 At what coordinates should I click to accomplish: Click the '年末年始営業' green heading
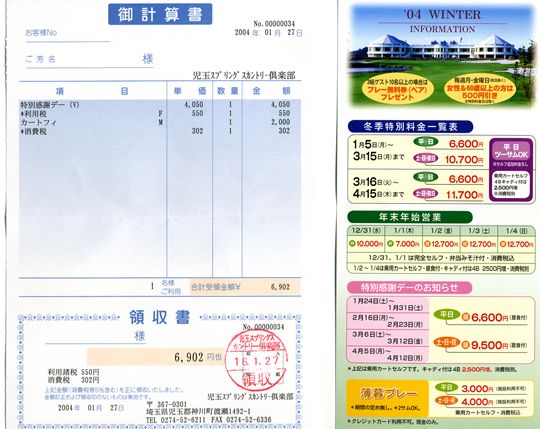tap(410, 217)
